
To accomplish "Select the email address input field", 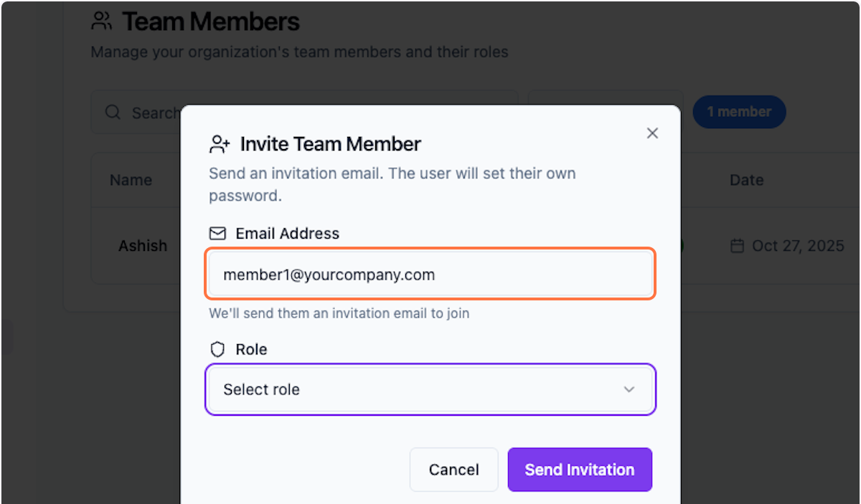I will click(430, 274).
